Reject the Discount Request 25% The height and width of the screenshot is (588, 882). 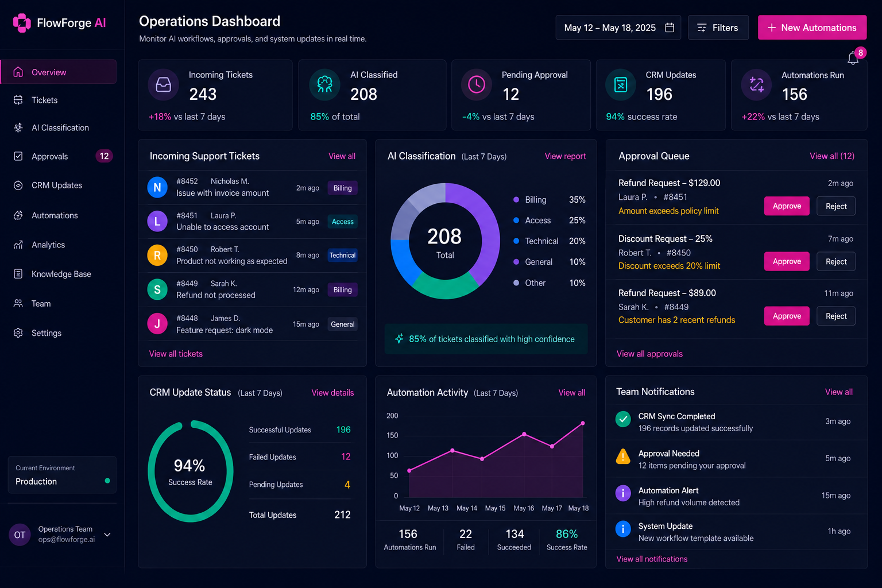coord(836,262)
